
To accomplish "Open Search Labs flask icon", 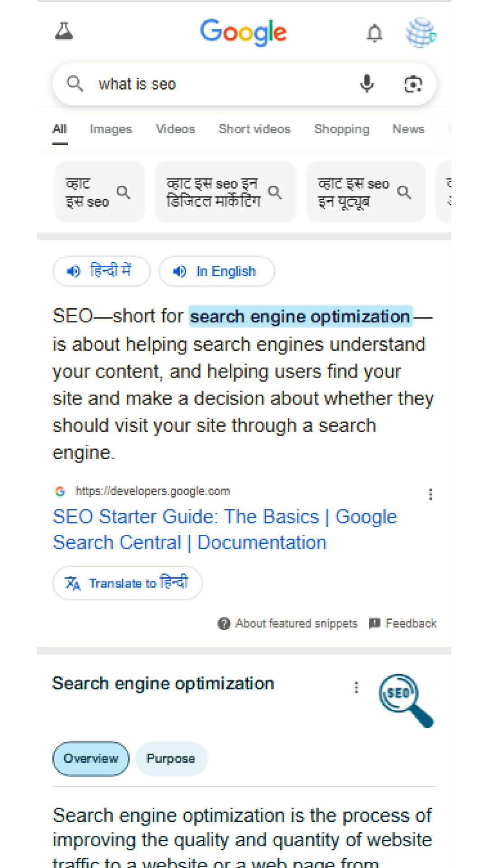I will pyautogui.click(x=64, y=31).
